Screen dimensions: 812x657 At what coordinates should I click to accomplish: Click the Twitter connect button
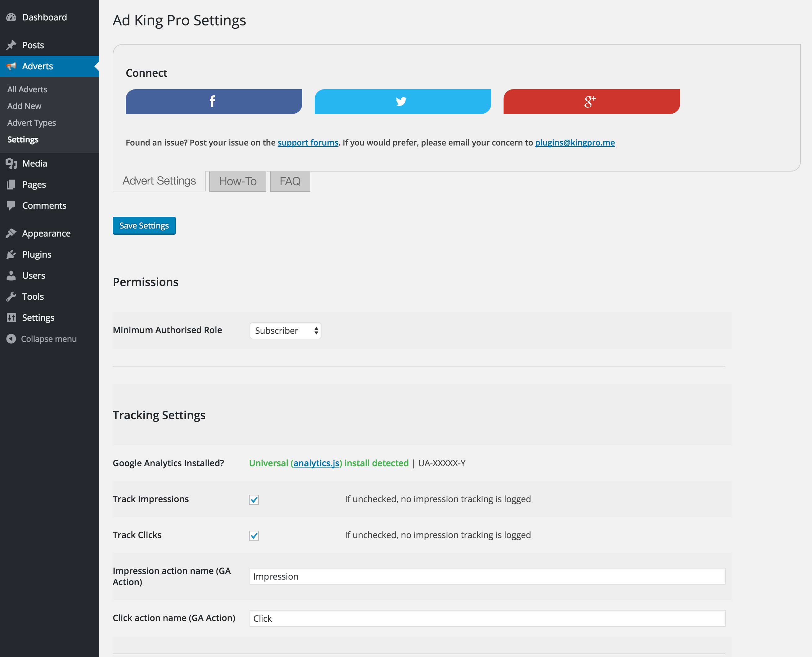[x=402, y=102]
